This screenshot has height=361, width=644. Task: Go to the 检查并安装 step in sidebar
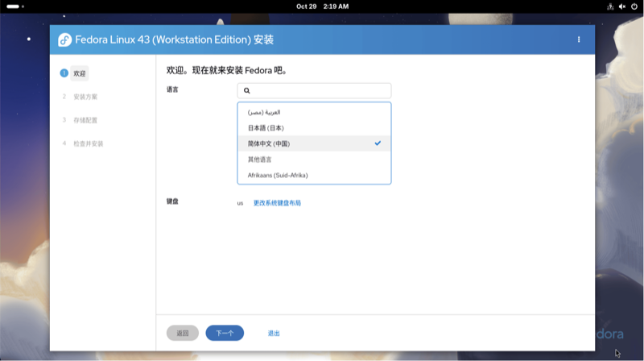click(89, 144)
